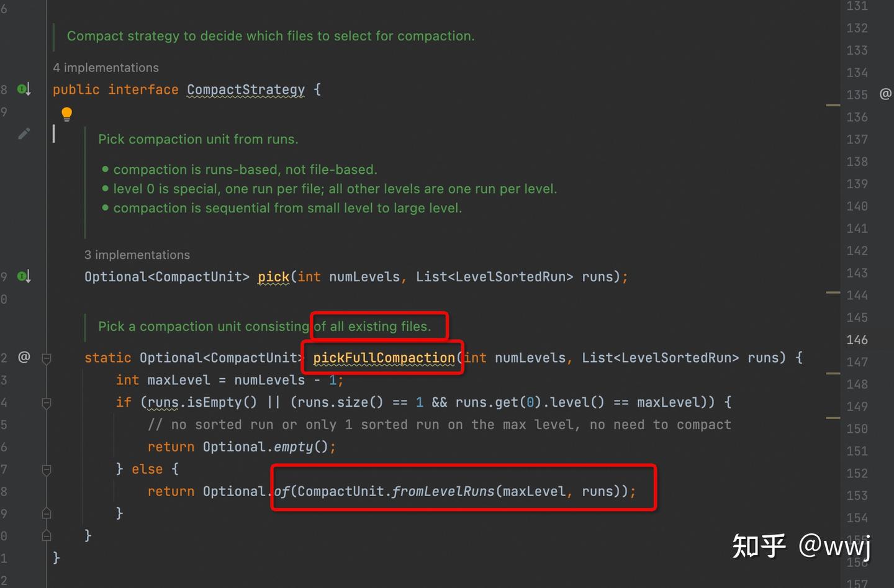Image resolution: width=894 pixels, height=588 pixels.
Task: Click the CompactStrategy interface name
Action: 246,89
